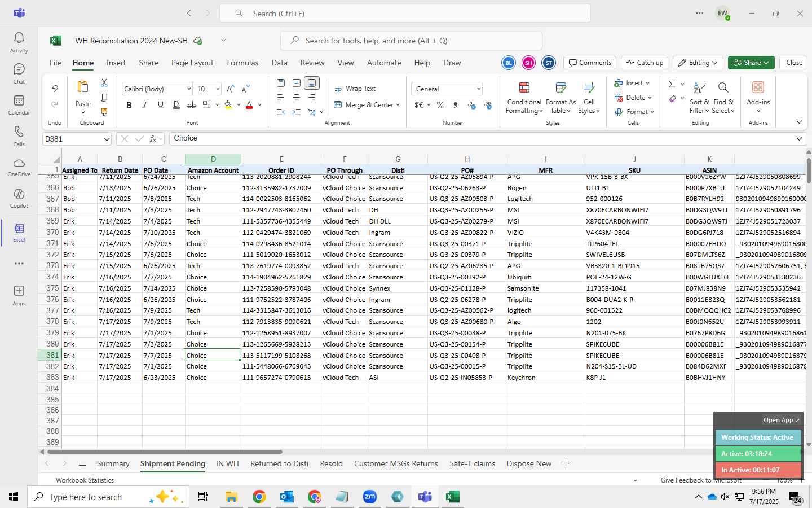Open the Editing mode dropdown
This screenshot has width=812, height=508.
699,63
